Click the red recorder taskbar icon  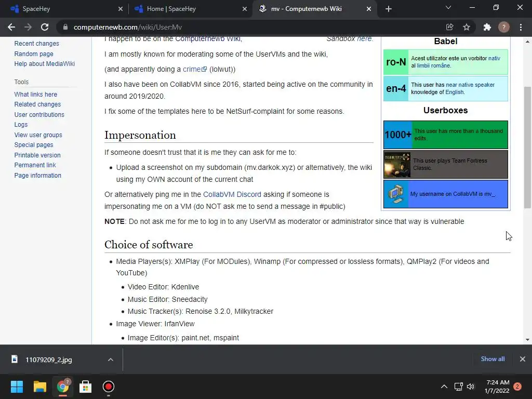pyautogui.click(x=108, y=387)
